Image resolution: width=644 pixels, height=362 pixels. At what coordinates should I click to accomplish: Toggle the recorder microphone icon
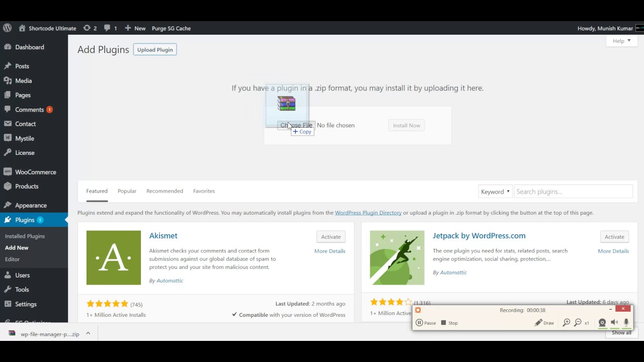point(626,323)
